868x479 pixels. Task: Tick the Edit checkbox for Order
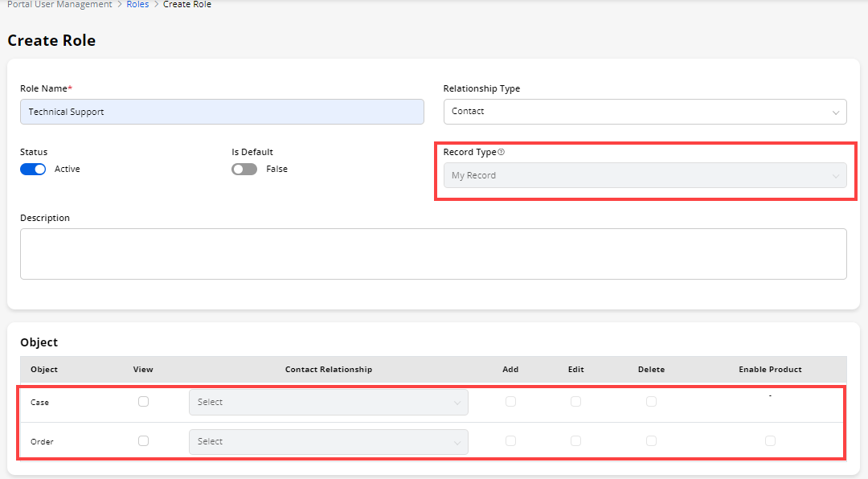click(575, 440)
